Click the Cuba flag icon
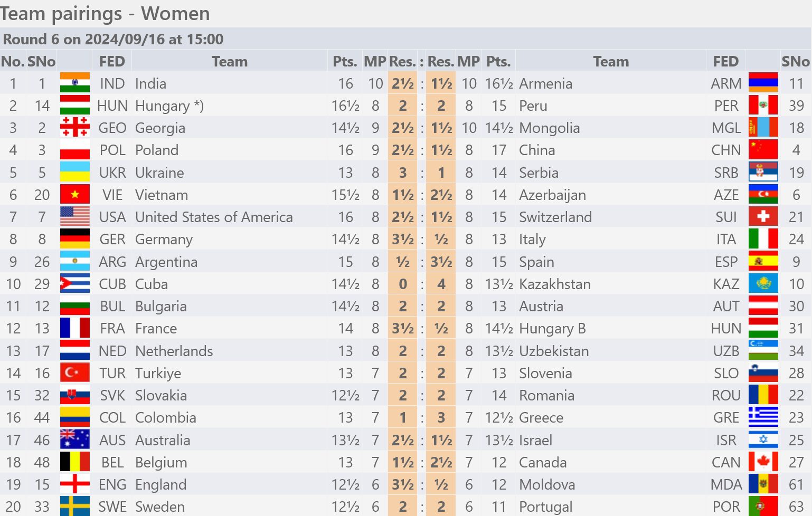Screen dimensions: 812x516 click(x=75, y=283)
